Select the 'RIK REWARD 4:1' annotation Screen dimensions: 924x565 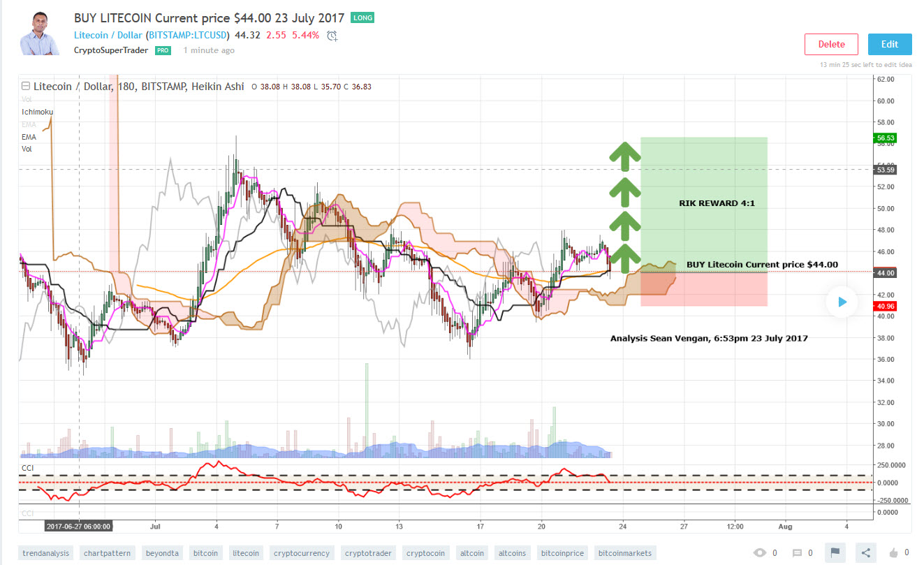[x=717, y=203]
